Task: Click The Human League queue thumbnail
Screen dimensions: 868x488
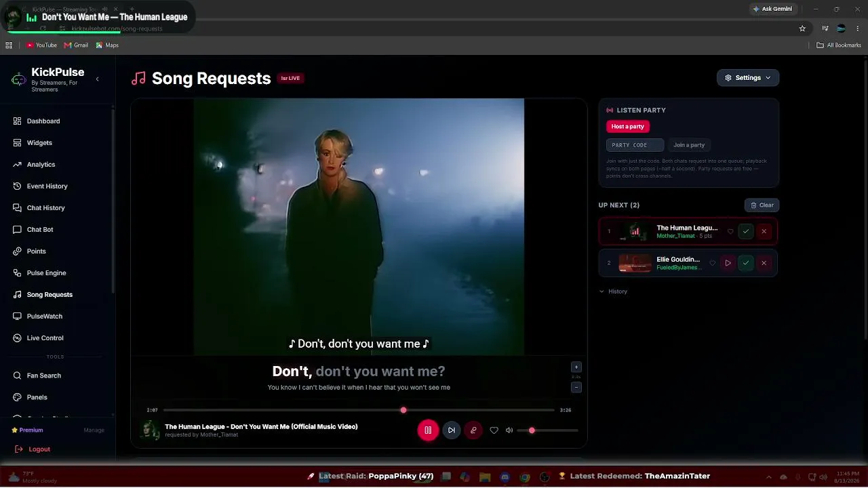Action: (635, 232)
